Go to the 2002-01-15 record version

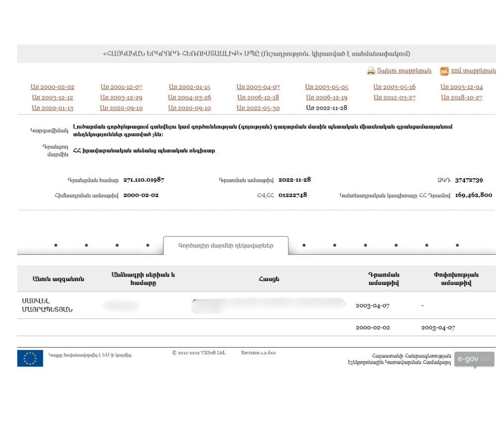click(x=190, y=87)
